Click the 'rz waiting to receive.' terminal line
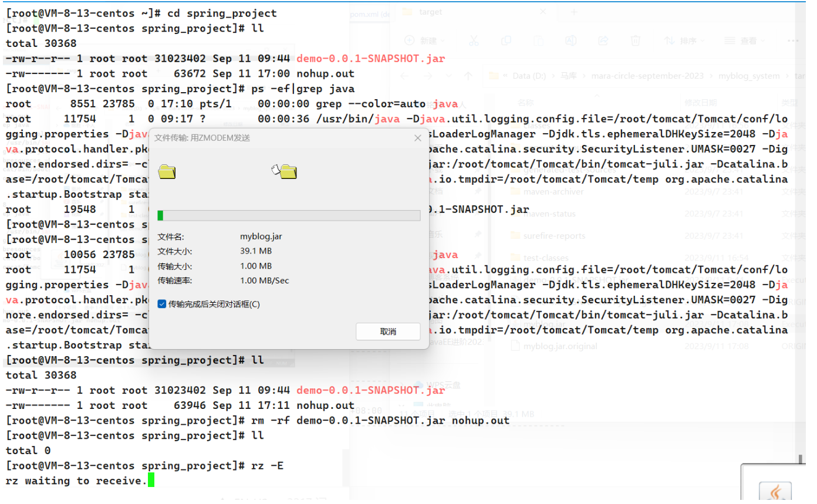Image resolution: width=817 pixels, height=504 pixels. tap(76, 481)
